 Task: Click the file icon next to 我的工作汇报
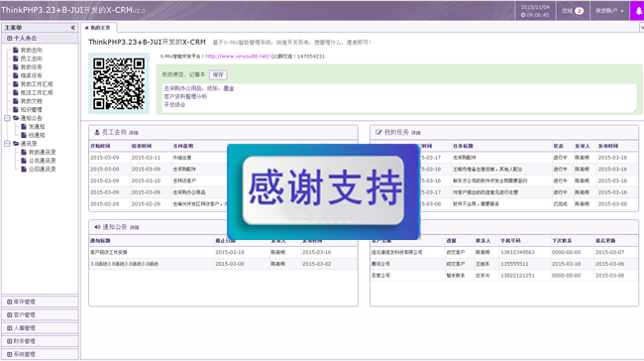coord(16,84)
